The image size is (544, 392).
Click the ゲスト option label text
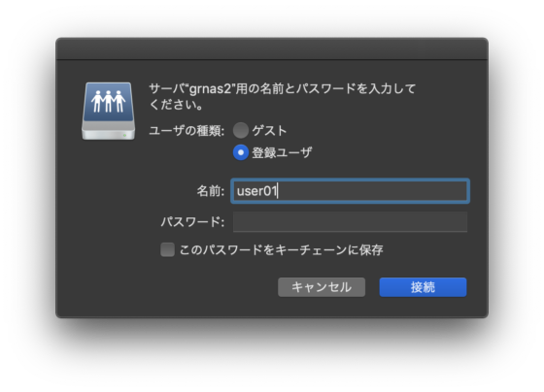[x=270, y=131]
